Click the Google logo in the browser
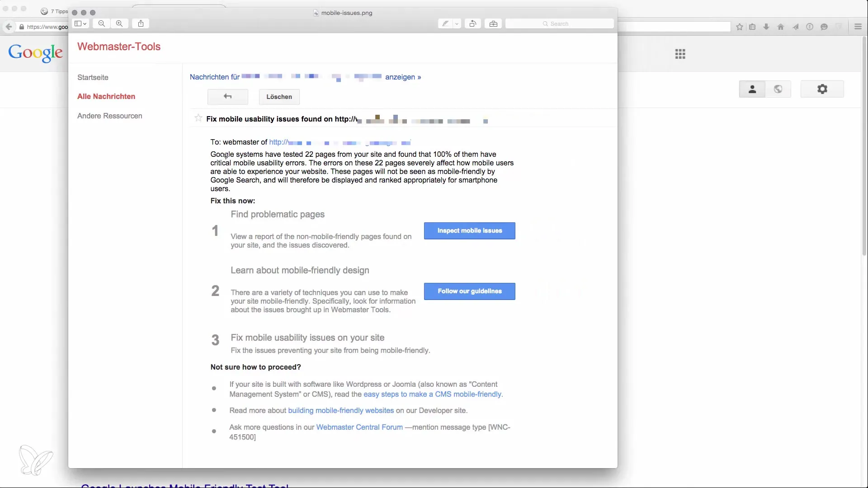Image resolution: width=868 pixels, height=488 pixels. pos(36,53)
